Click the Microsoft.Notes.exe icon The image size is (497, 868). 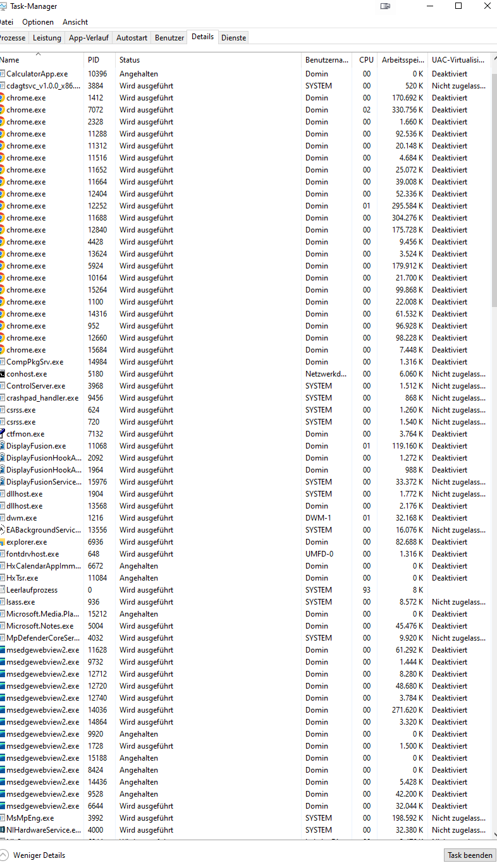(2, 626)
